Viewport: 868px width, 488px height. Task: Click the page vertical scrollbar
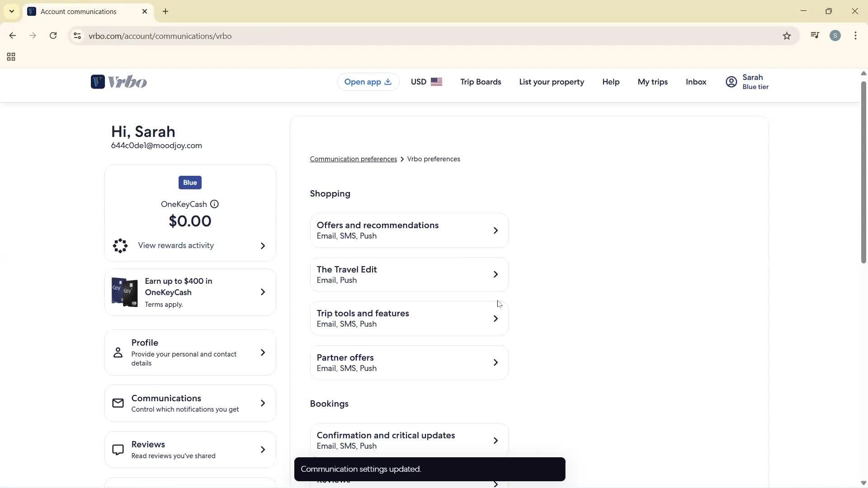[x=863, y=172]
